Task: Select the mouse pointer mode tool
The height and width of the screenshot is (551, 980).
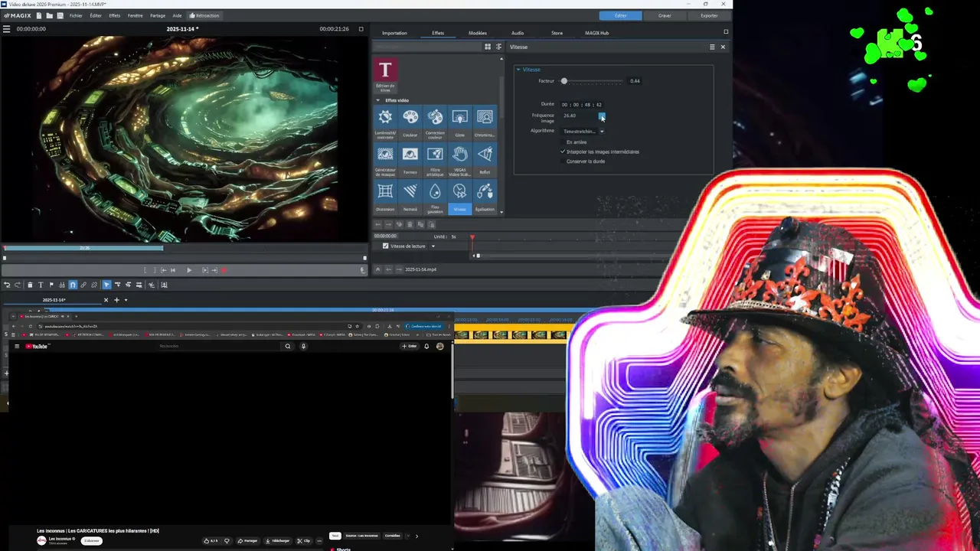Action: [106, 285]
